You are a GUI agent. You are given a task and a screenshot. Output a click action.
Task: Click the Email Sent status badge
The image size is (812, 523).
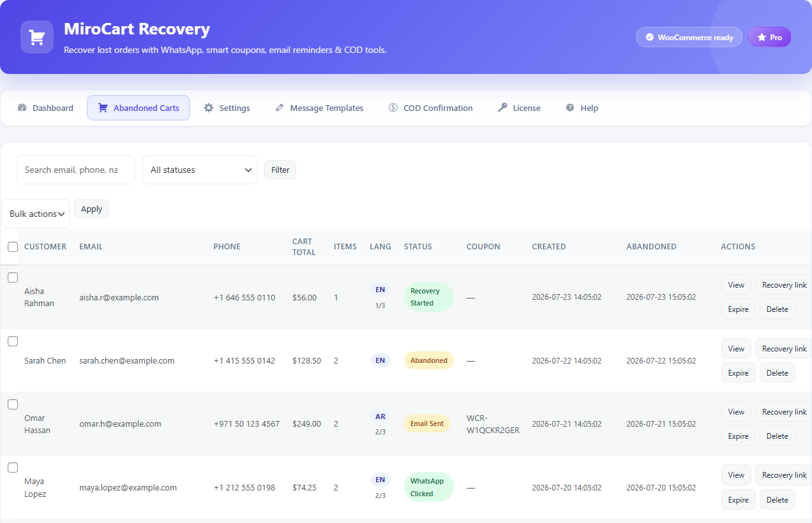427,424
